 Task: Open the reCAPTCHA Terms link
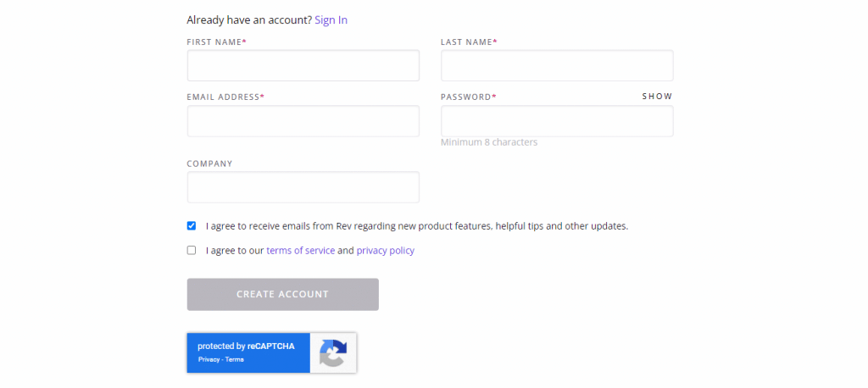(x=234, y=359)
